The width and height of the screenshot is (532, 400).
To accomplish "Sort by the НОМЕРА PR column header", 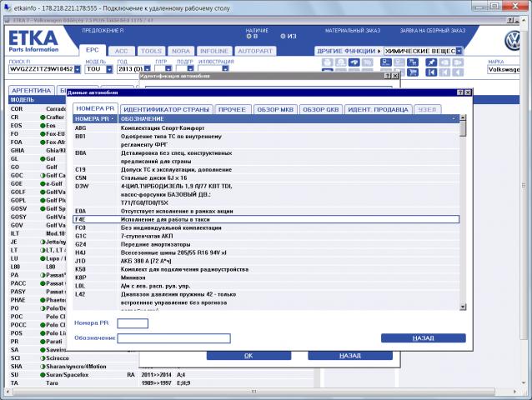I will pyautogui.click(x=95, y=119).
